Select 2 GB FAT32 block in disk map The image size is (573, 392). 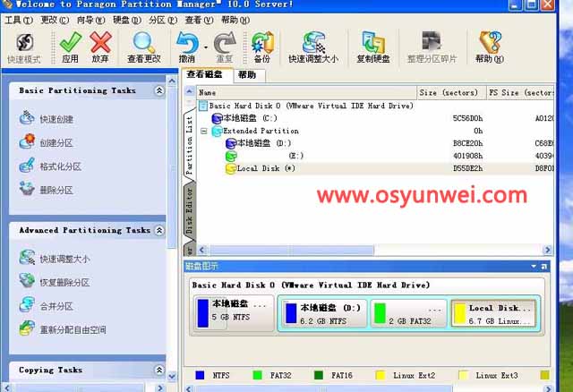point(409,314)
